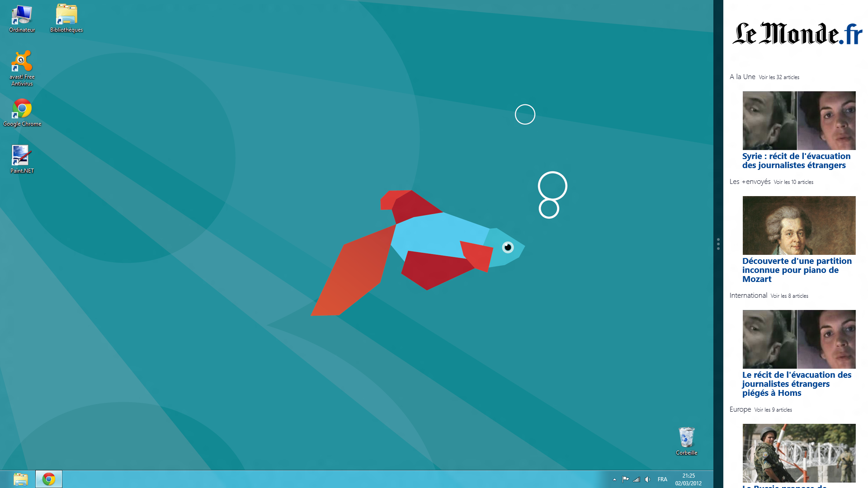
Task: Select 'Voir les 32 articles' link
Action: [x=779, y=77]
